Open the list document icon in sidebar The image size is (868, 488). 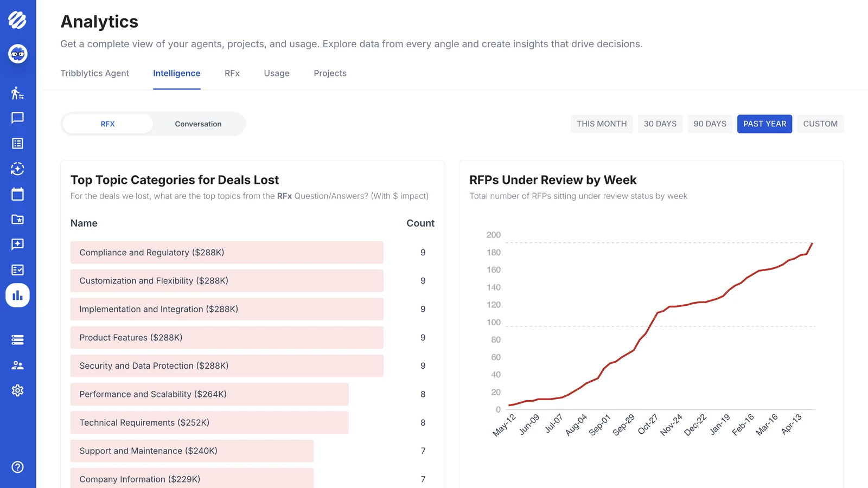pos(17,143)
